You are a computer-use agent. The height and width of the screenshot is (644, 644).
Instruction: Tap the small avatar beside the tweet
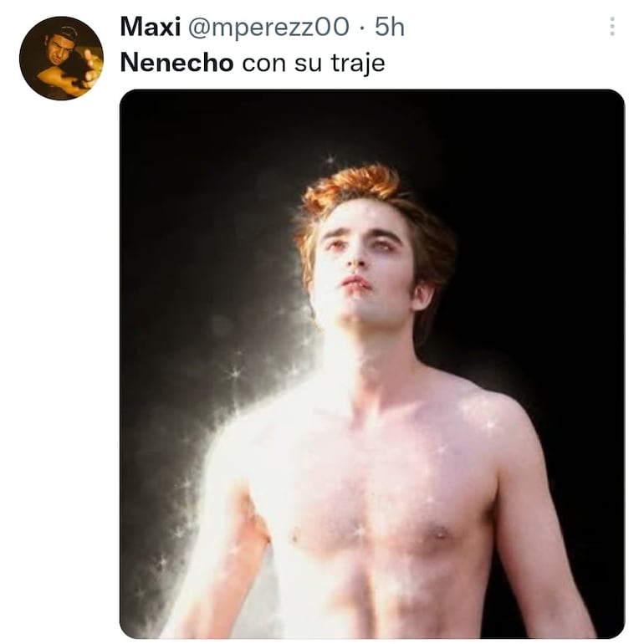click(61, 59)
